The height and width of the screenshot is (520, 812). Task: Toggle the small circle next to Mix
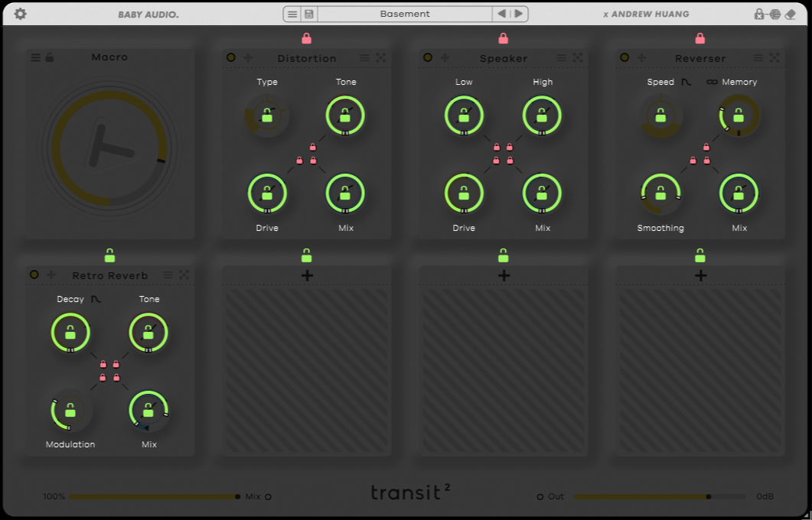269,497
